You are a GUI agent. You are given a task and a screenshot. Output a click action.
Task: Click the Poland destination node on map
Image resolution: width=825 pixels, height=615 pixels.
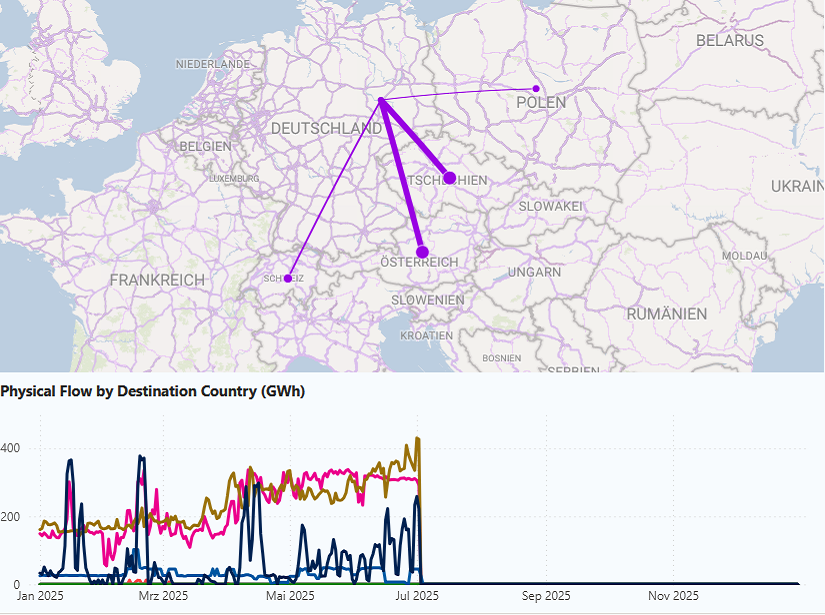click(536, 89)
